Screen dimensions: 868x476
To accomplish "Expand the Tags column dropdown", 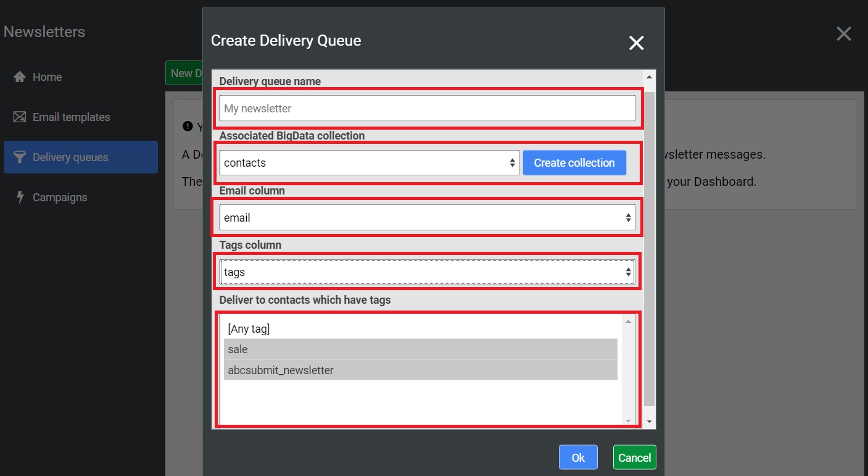I will (427, 272).
